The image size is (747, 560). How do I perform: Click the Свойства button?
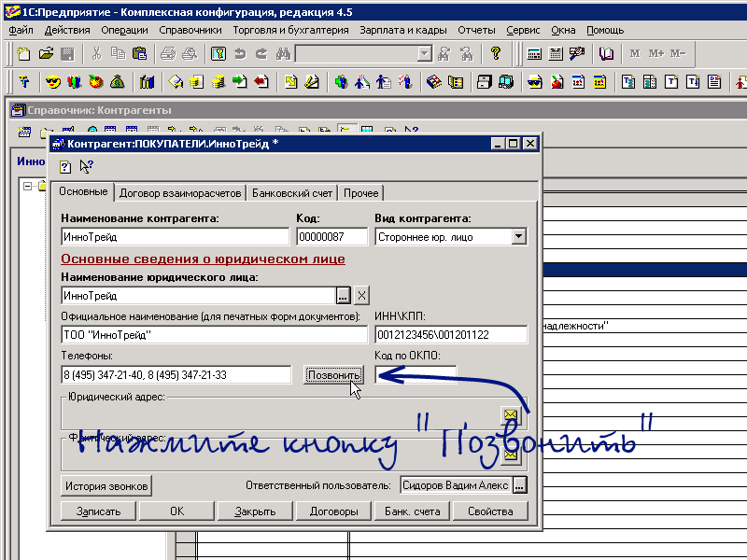click(x=490, y=511)
